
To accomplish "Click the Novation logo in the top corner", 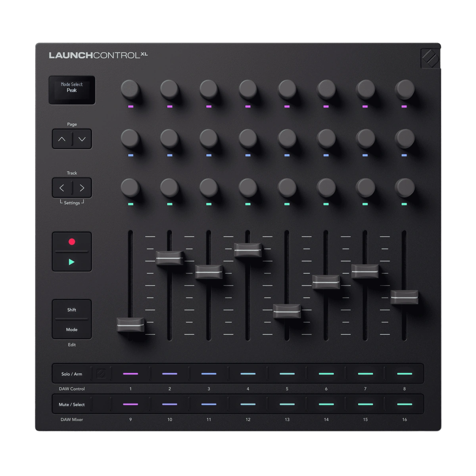I will click(x=430, y=59).
